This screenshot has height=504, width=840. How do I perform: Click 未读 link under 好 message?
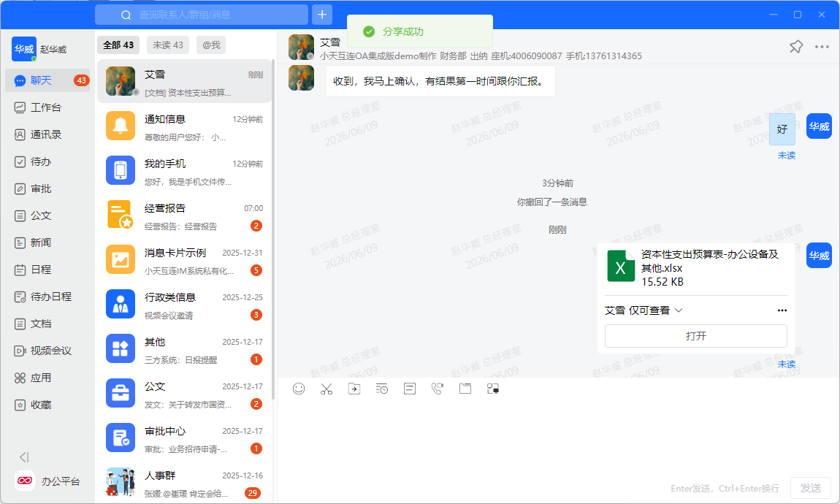[x=787, y=156]
